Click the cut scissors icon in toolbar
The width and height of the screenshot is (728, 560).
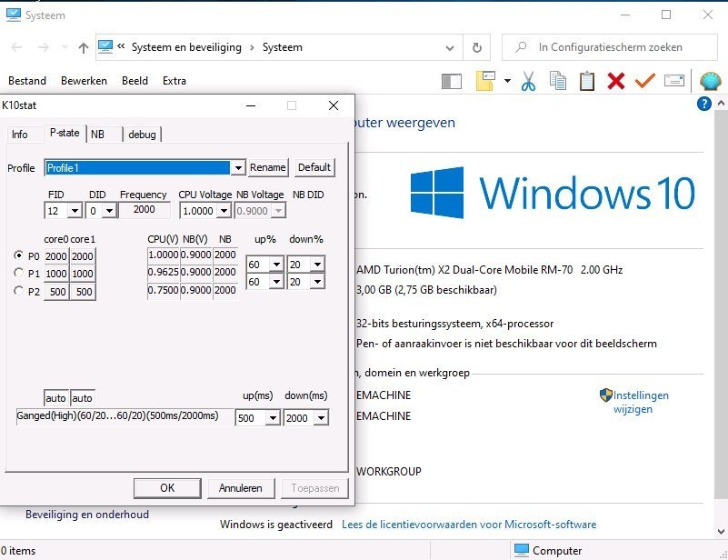(x=528, y=81)
